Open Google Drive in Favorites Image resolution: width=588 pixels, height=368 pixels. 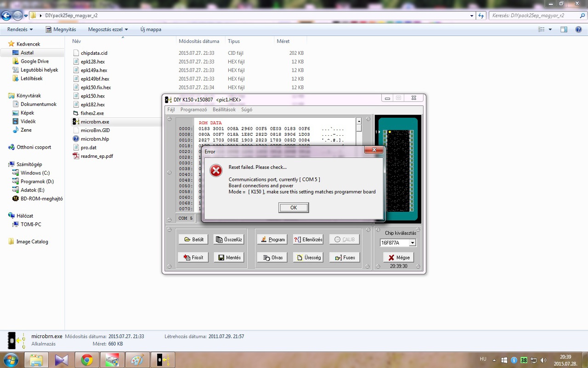tap(34, 61)
